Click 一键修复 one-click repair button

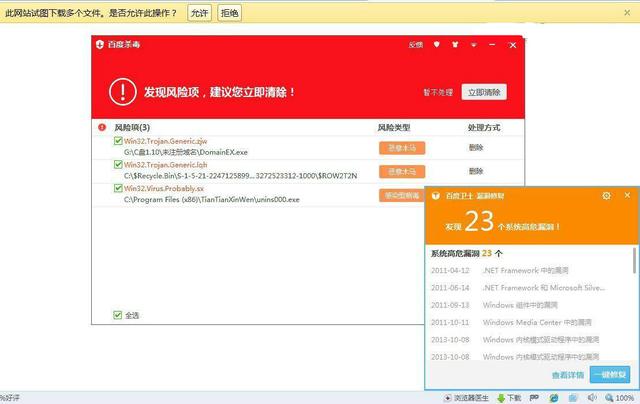(610, 375)
